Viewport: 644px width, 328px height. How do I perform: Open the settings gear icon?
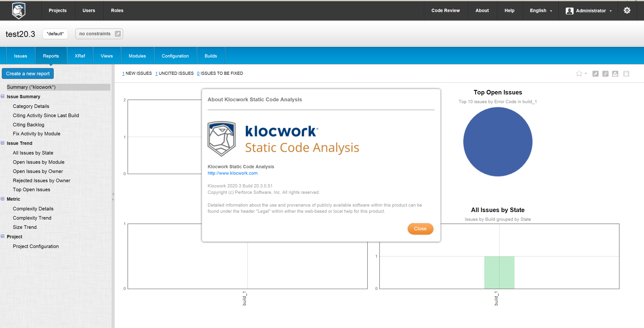coord(627,10)
